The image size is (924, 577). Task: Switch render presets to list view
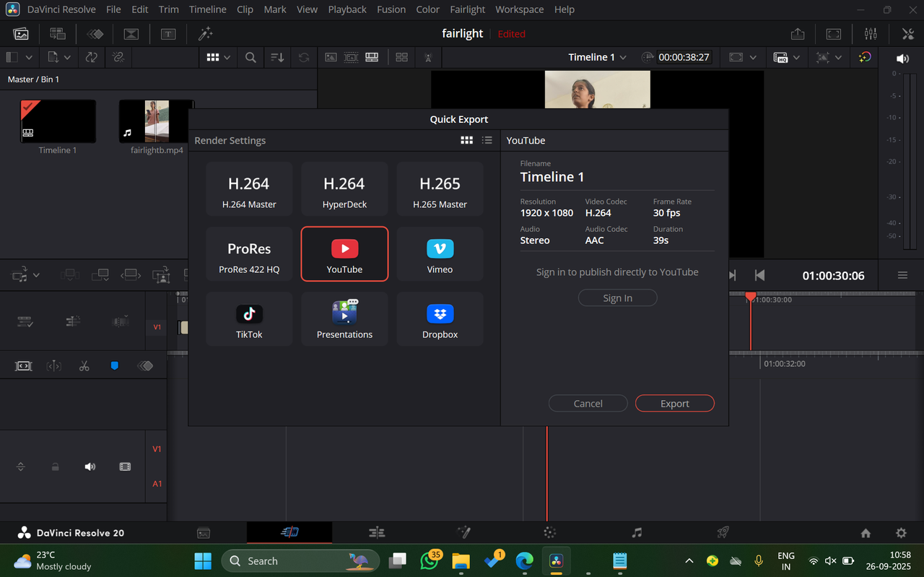click(487, 140)
